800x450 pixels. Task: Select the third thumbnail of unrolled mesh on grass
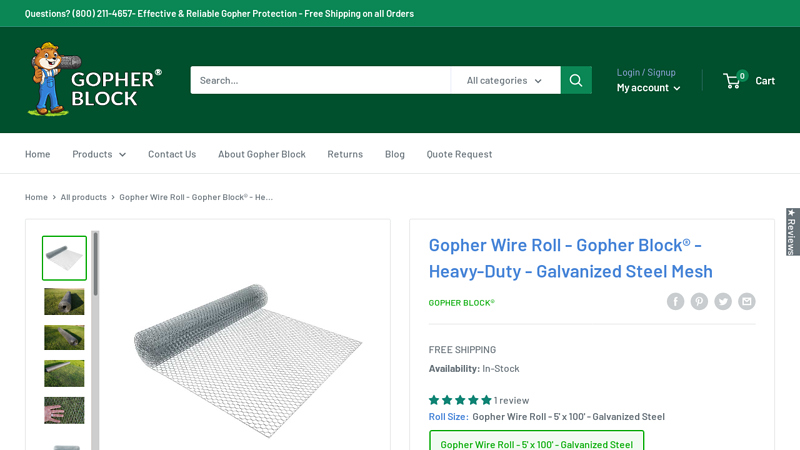64,337
